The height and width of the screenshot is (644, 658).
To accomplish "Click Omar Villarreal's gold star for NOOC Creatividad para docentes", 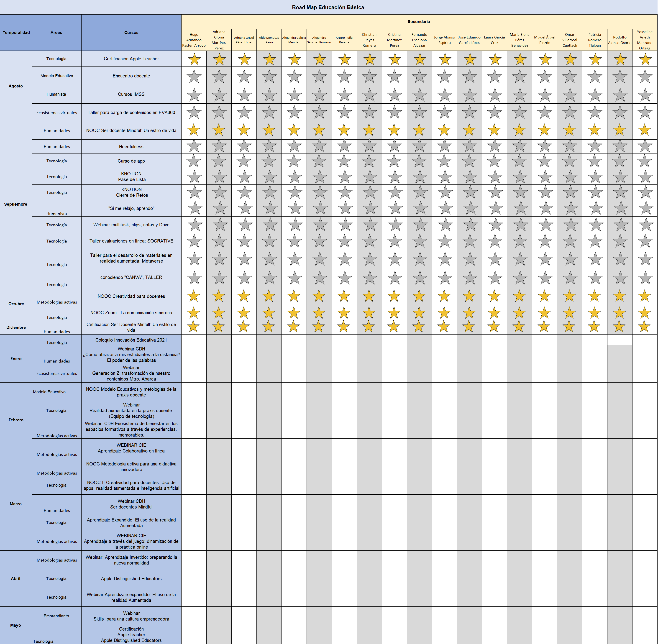I will [x=569, y=296].
